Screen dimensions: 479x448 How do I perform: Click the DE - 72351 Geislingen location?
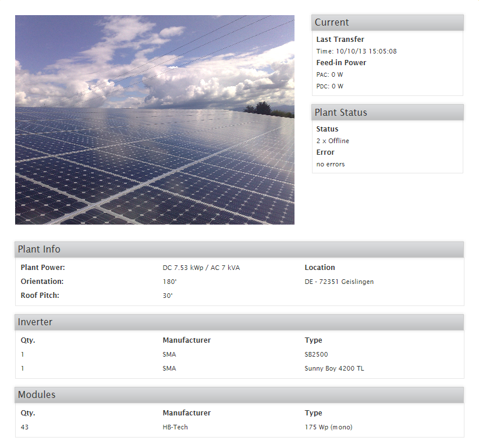pyautogui.click(x=339, y=282)
